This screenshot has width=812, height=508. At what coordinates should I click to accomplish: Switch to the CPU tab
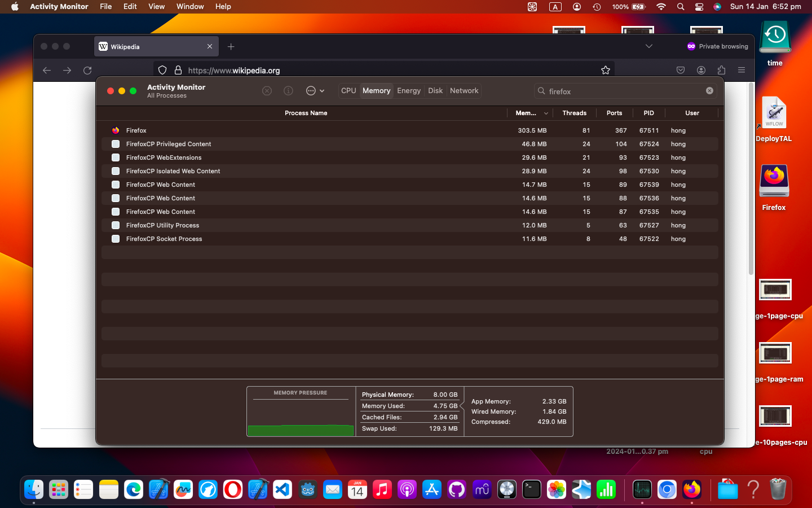(x=348, y=91)
